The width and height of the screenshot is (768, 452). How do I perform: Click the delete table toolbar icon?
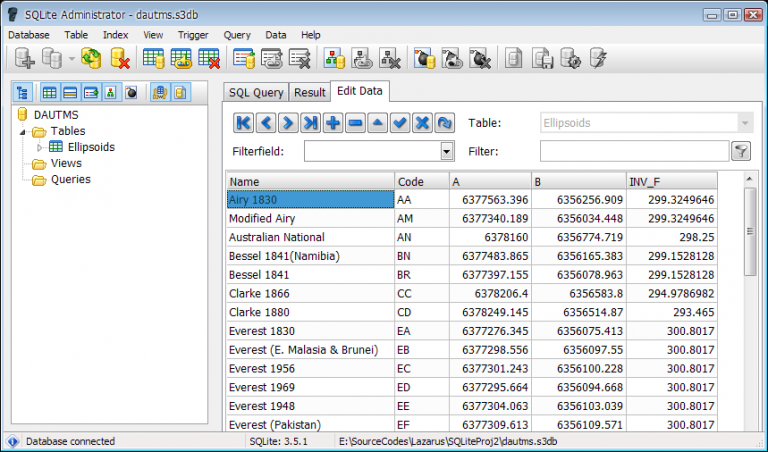209,58
